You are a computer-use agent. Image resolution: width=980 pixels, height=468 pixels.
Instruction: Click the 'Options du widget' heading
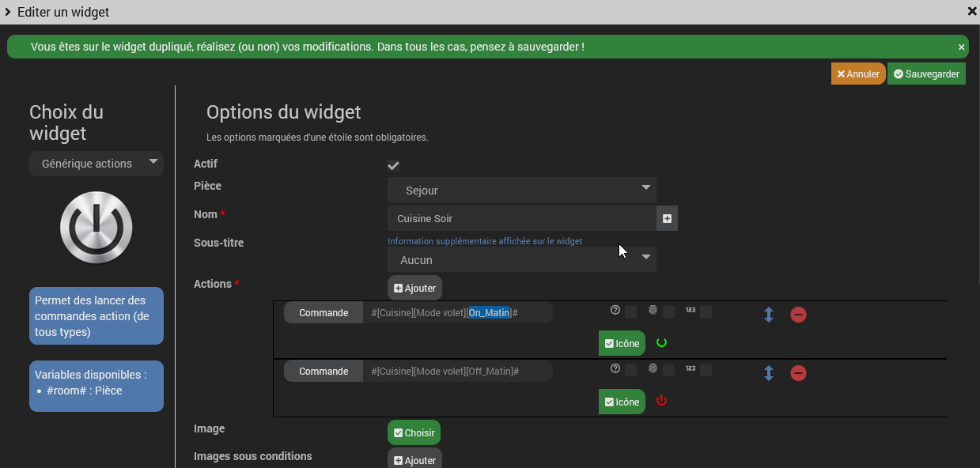click(x=283, y=112)
